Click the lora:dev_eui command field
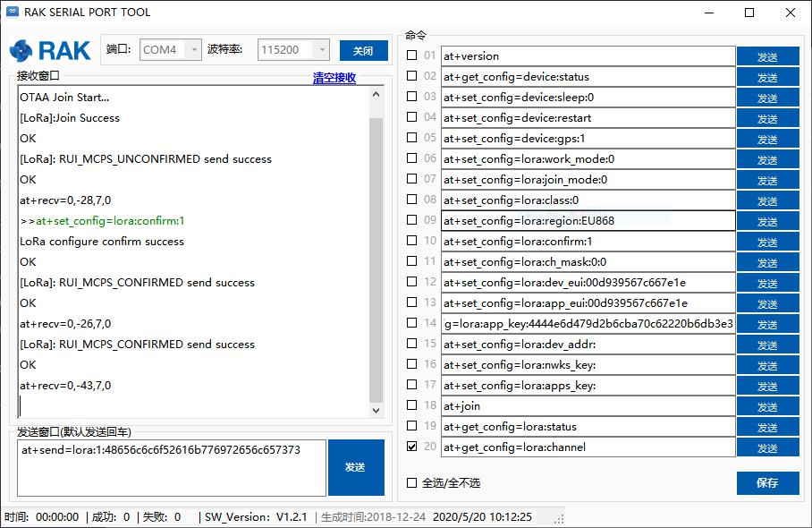Image resolution: width=812 pixels, height=528 pixels. pos(588,283)
